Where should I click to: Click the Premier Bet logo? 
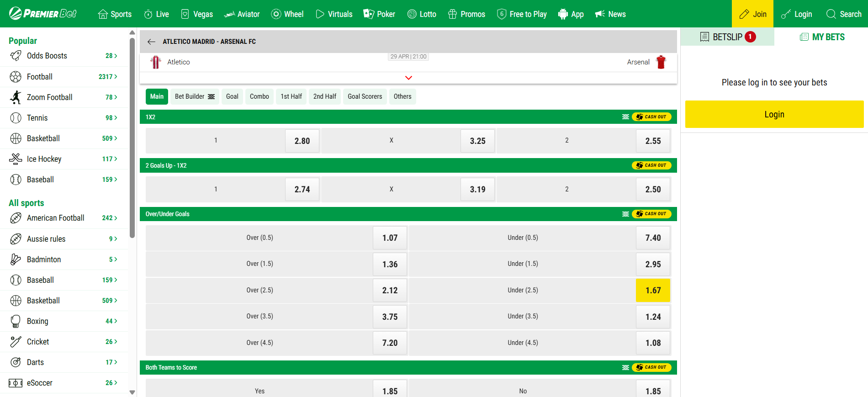(43, 14)
